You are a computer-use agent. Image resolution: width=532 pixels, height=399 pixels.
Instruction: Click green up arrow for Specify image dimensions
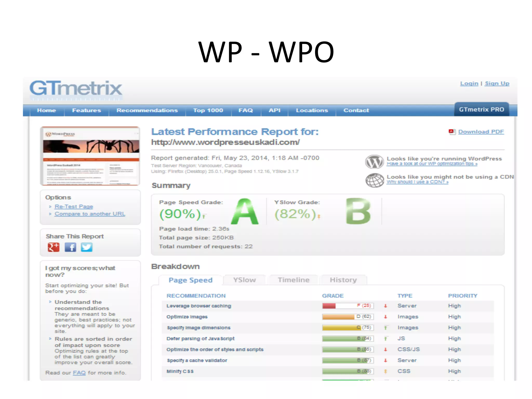tap(385, 328)
